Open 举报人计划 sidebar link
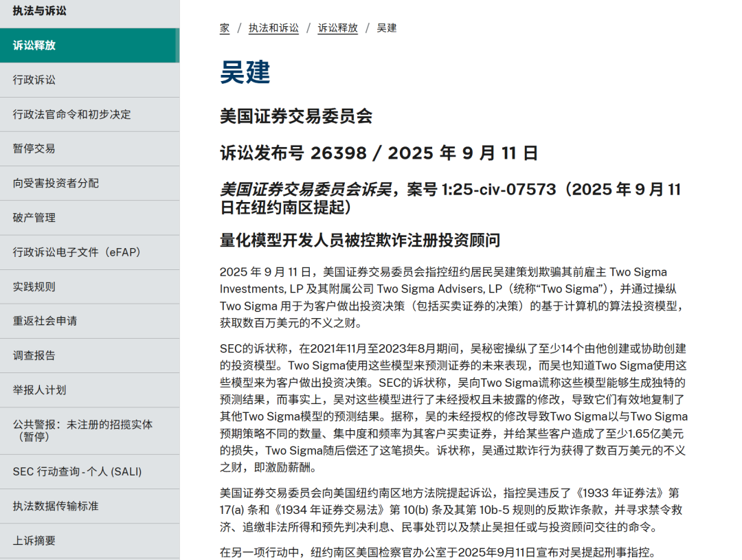The height and width of the screenshot is (560, 742). pyautogui.click(x=89, y=390)
